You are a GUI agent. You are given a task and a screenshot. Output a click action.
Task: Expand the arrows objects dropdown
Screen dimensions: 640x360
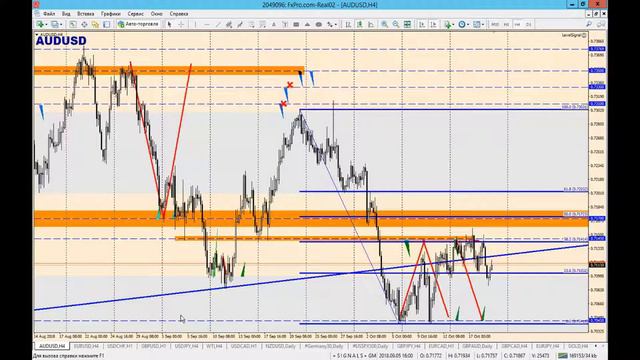click(x=336, y=25)
